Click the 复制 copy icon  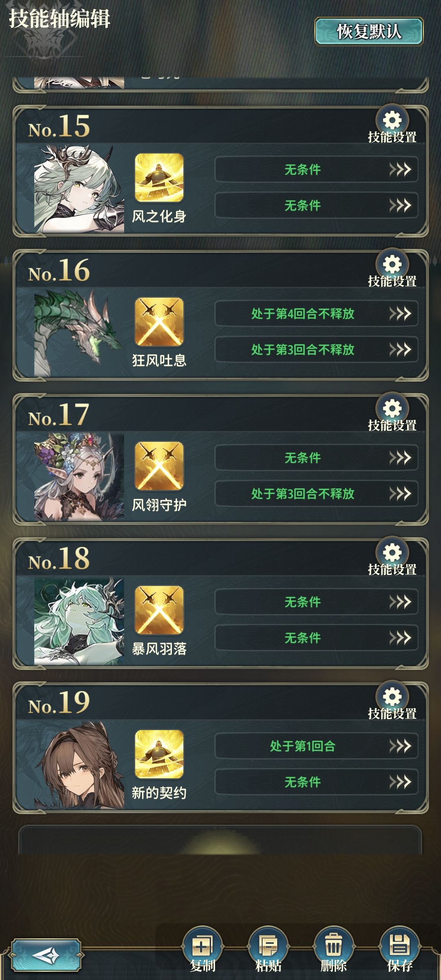tap(203, 946)
